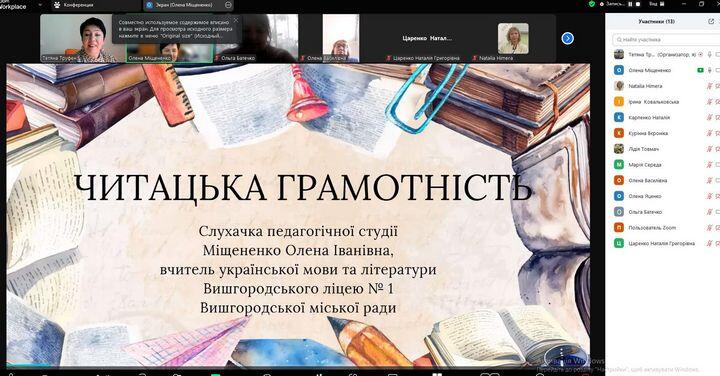Select Тетяна's video thumbnail

pyautogui.click(x=83, y=38)
